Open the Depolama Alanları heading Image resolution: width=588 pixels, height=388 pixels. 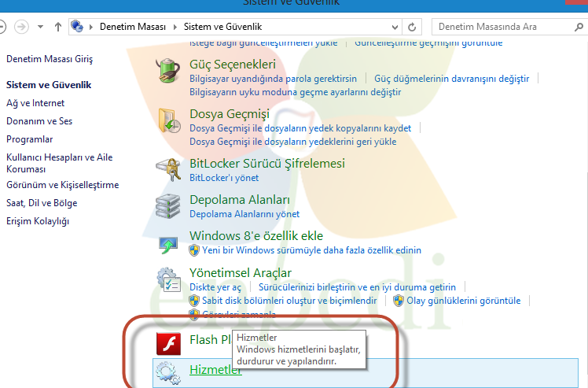(x=240, y=200)
